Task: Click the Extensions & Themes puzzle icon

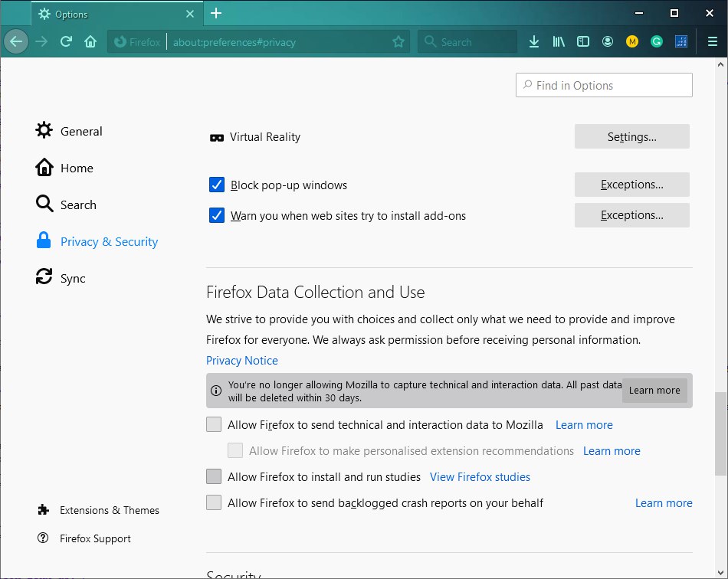Action: point(43,510)
